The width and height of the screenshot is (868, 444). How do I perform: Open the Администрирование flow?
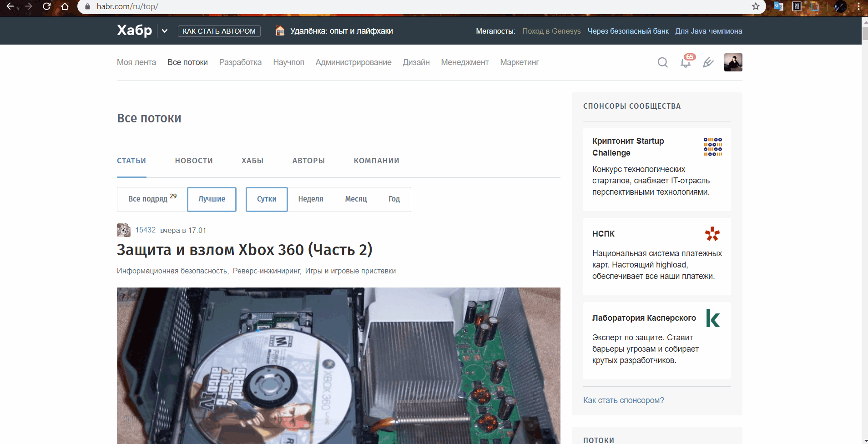(353, 62)
